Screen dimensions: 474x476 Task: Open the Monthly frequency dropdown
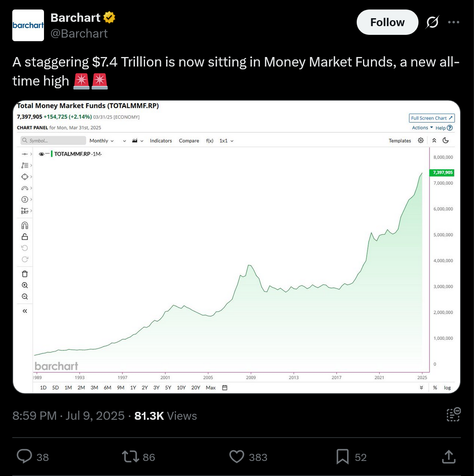(x=101, y=141)
